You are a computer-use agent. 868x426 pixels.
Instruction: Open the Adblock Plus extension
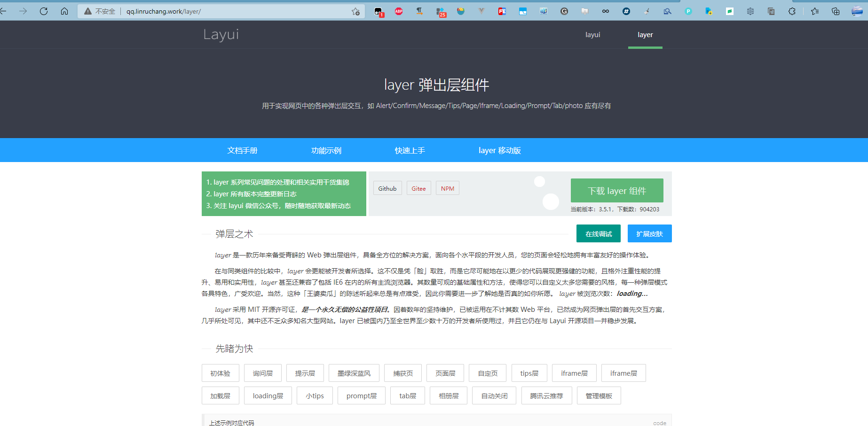[x=399, y=11]
